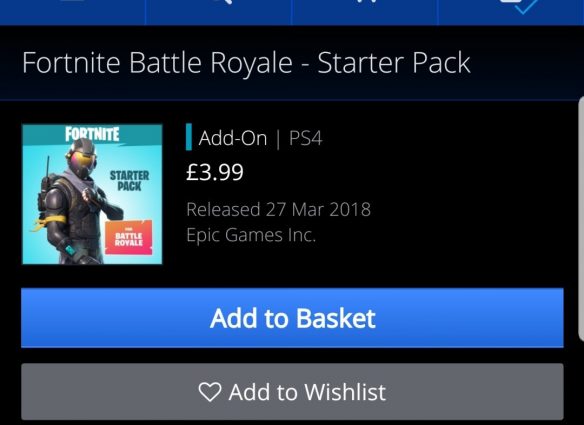
Task: Click the armored character on the cover image
Action: tap(74, 201)
